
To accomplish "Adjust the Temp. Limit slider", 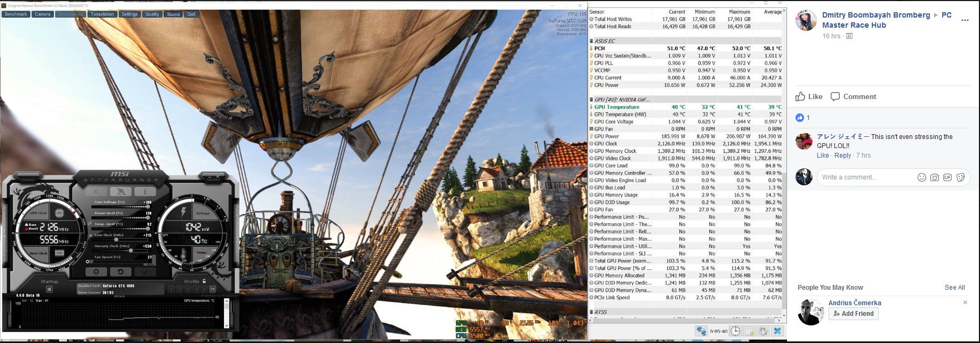I will [120, 228].
